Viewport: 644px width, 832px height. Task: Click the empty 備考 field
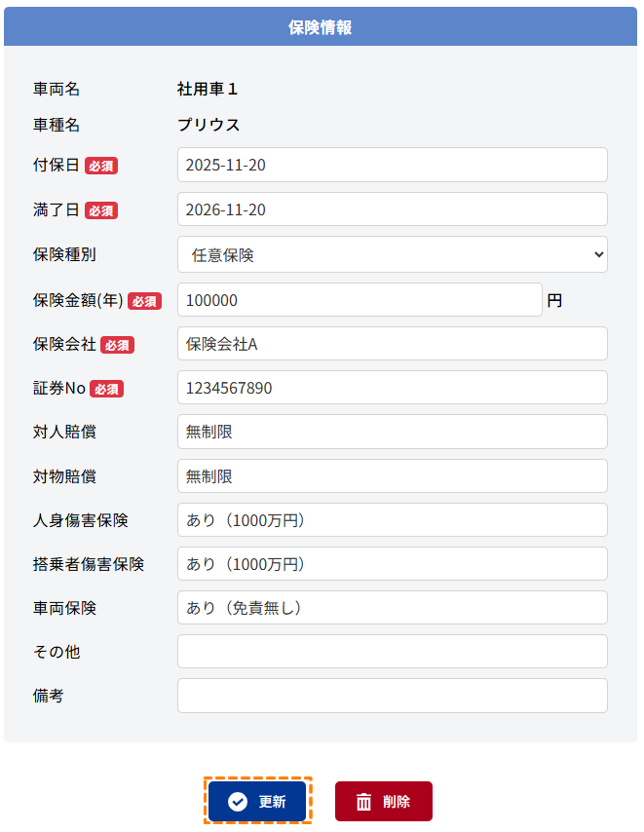pos(392,696)
